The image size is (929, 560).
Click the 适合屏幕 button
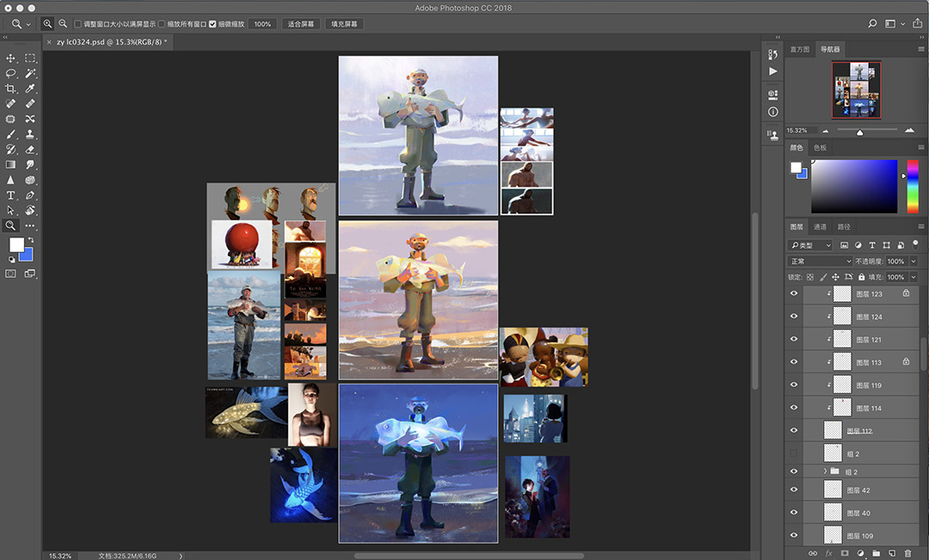(x=301, y=24)
